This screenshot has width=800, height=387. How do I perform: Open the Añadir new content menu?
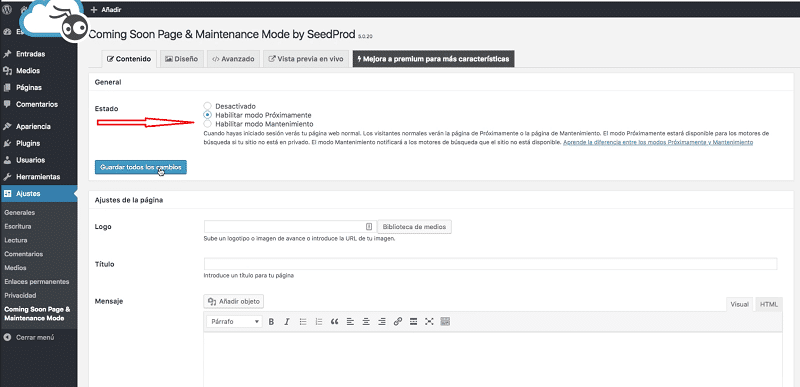point(106,10)
